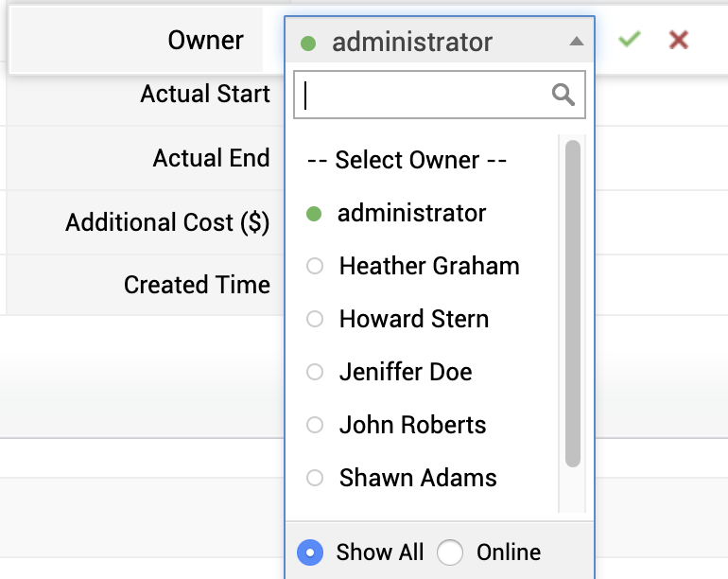Image resolution: width=728 pixels, height=579 pixels.
Task: Click green status dot beside administrator option
Action: coord(315,214)
